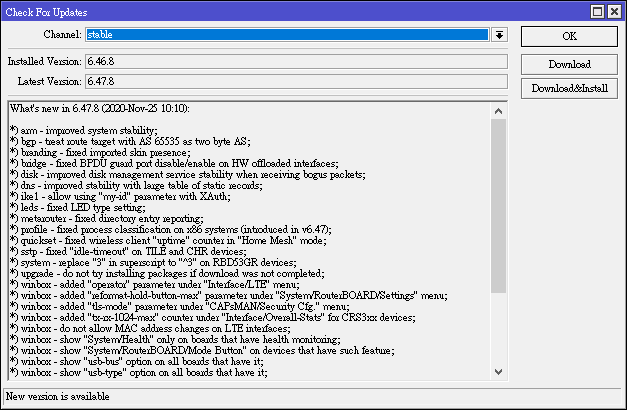Click the "arm - improved system stability" line
Image resolution: width=627 pixels, height=410 pixels.
point(84,130)
